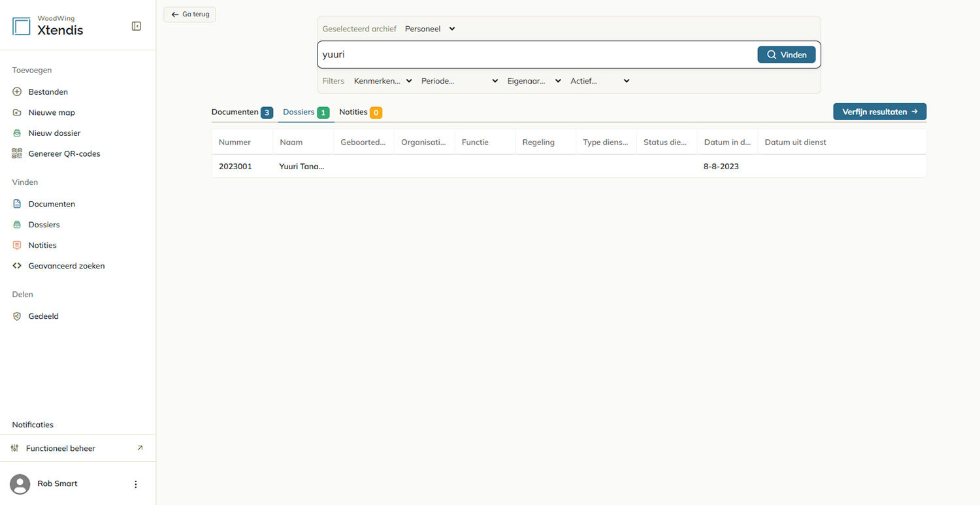
Task: Switch to the Notities results tab
Action: click(x=360, y=112)
